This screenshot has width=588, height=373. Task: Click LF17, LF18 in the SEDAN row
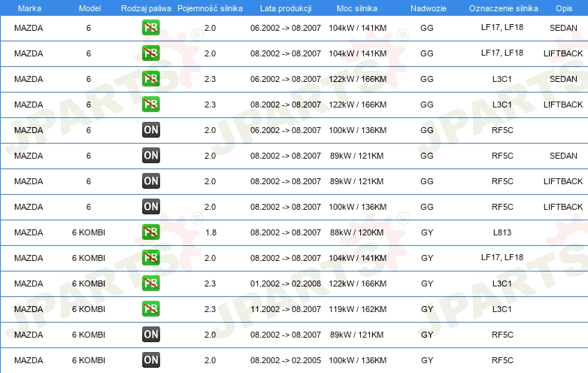click(502, 27)
